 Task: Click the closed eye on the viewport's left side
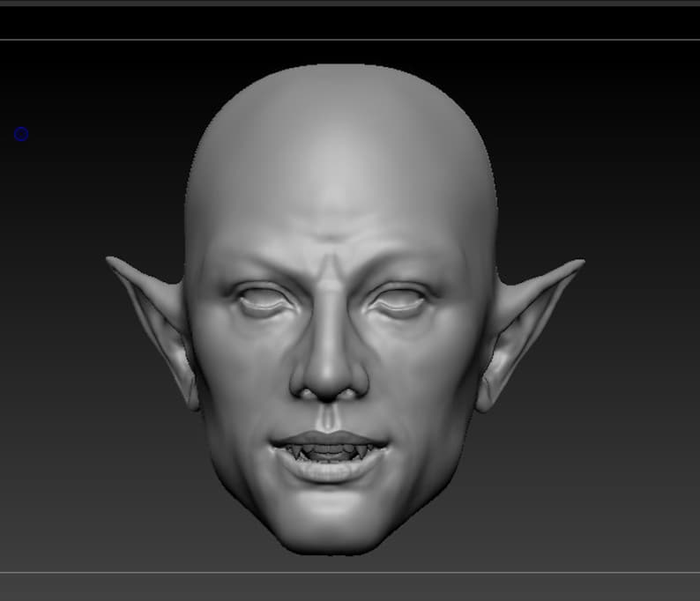pyautogui.click(x=263, y=301)
